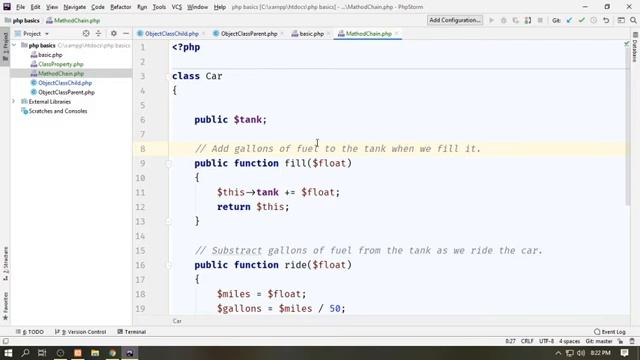Open Git Show History clock icon
This screenshot has height=360, width=640.
(594, 20)
